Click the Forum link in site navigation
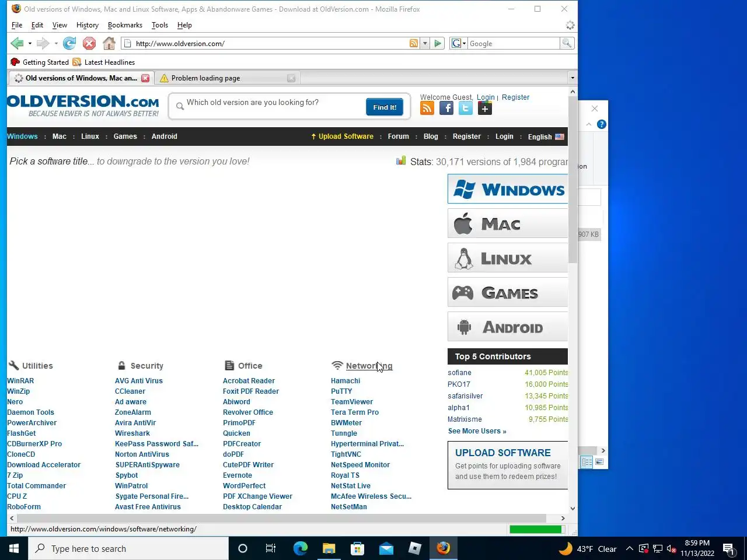 point(399,136)
